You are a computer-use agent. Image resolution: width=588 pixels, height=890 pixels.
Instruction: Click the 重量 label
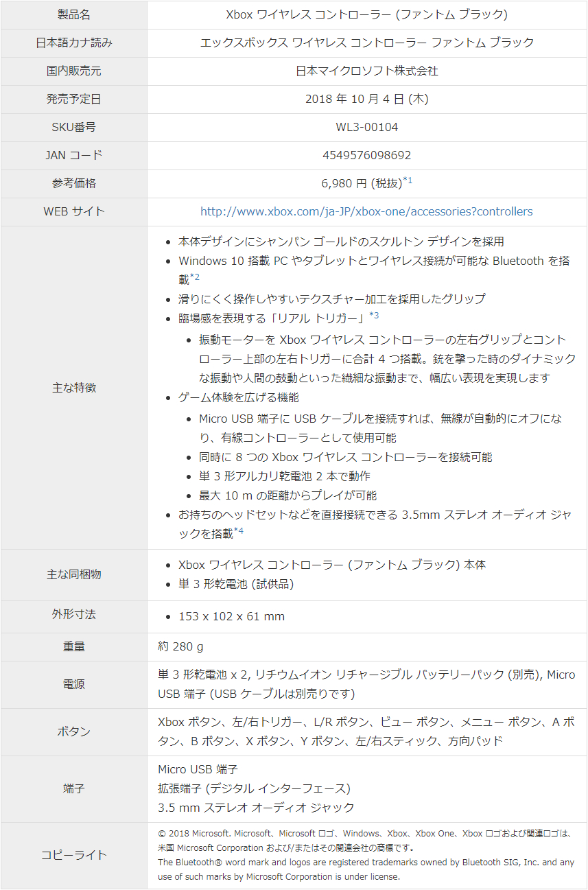coord(73,646)
